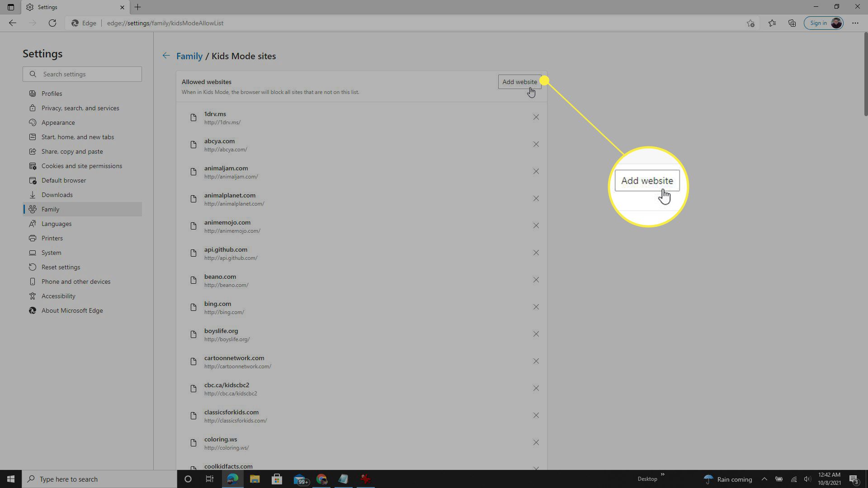
Task: Open File Explorer from taskbar
Action: (x=255, y=479)
